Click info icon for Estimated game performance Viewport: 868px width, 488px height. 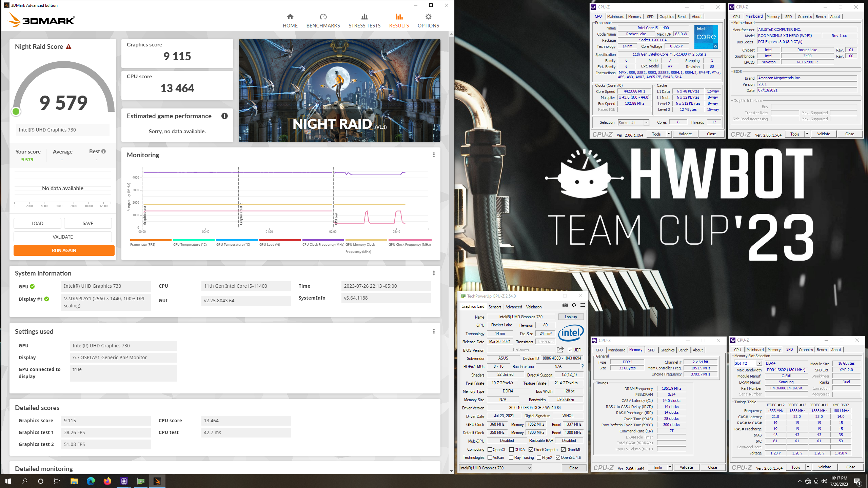pyautogui.click(x=224, y=116)
